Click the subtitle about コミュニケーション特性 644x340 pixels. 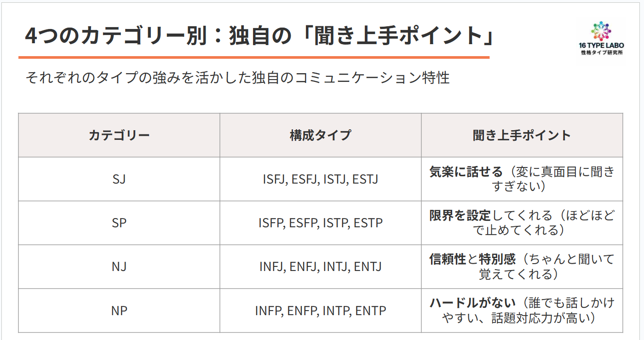[237, 78]
